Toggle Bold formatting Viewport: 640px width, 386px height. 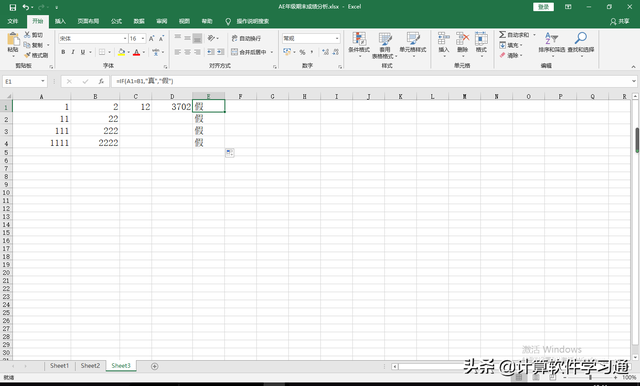[63, 52]
